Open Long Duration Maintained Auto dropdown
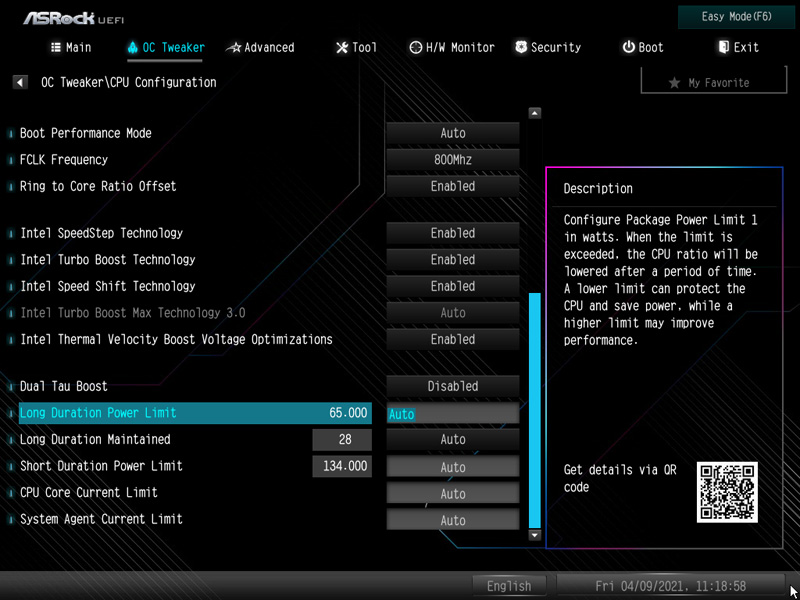Screen dimensions: 800x600 click(x=453, y=439)
